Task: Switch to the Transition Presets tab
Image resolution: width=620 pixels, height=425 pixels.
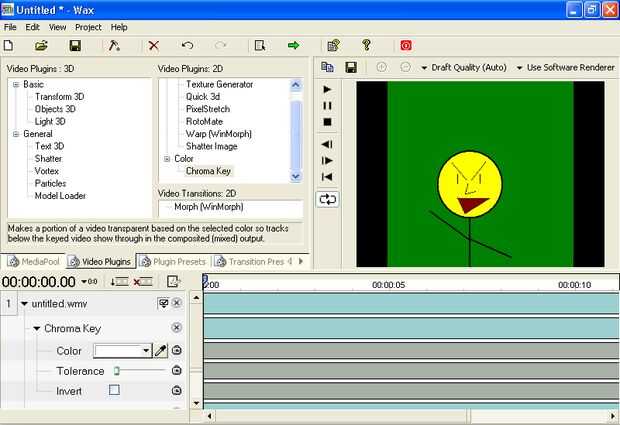Action: coord(251,262)
